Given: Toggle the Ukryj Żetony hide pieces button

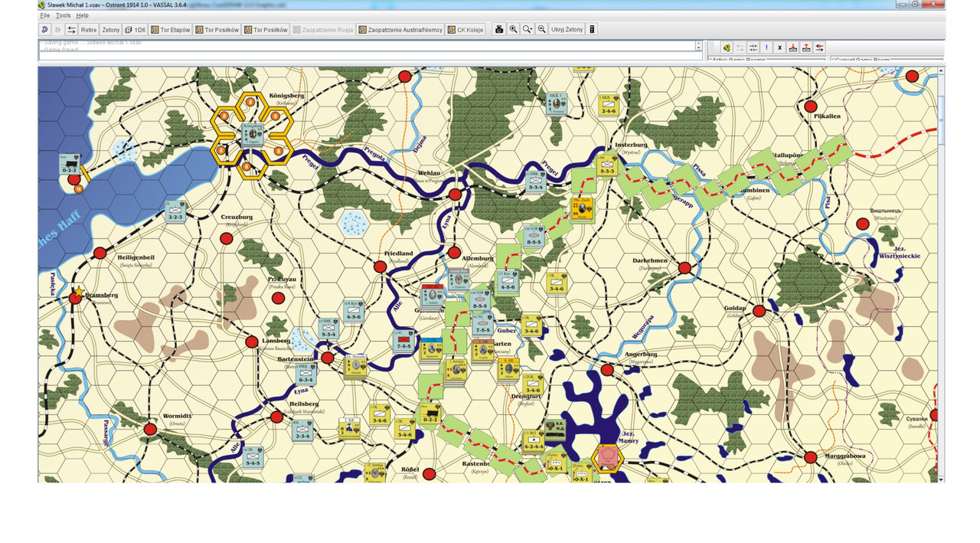Looking at the screenshot, I should [x=567, y=30].
